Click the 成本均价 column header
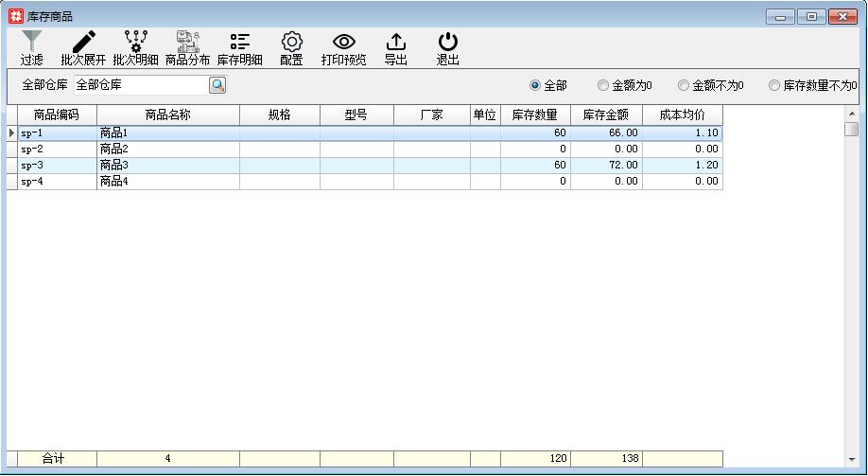The image size is (868, 476). coord(682,115)
